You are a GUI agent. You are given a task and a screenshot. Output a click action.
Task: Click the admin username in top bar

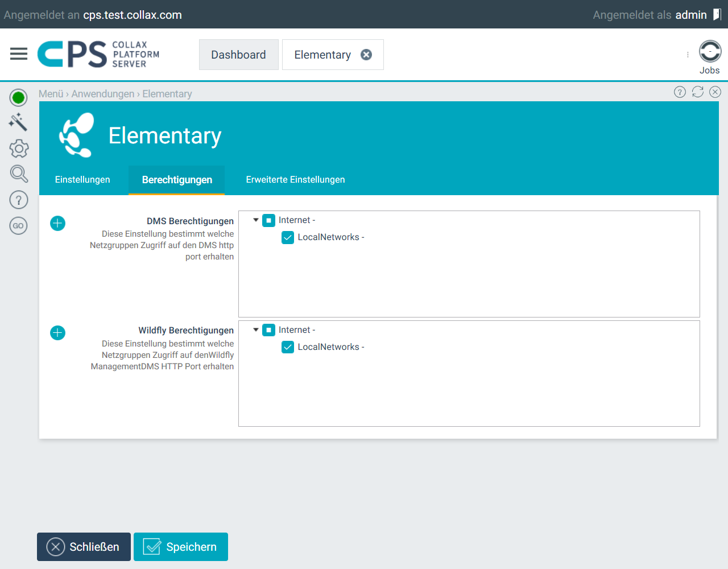[x=691, y=15]
